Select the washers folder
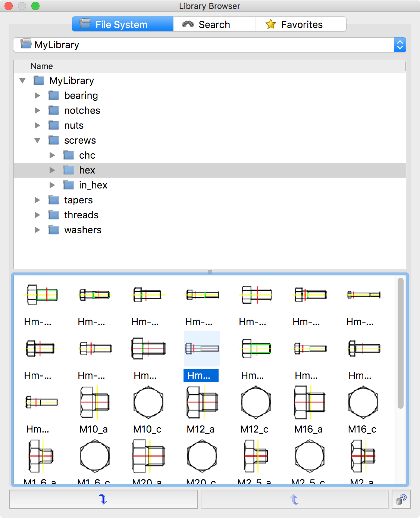 coord(82,230)
